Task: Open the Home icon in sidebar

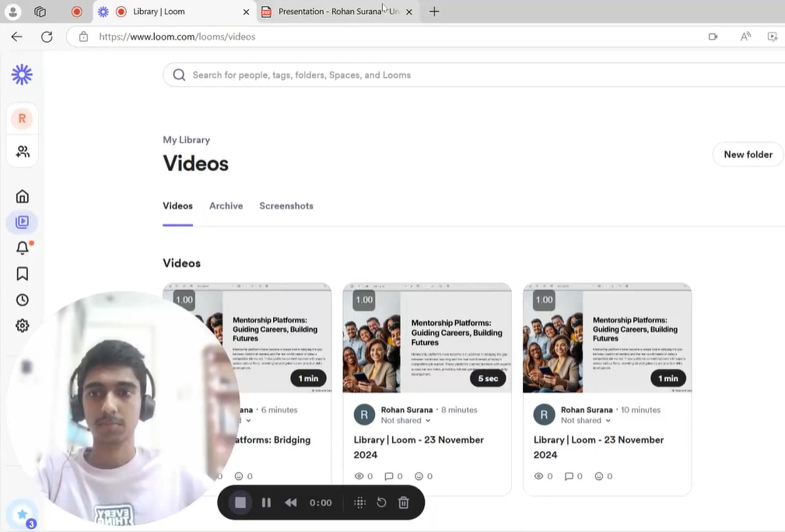Action: click(x=23, y=196)
